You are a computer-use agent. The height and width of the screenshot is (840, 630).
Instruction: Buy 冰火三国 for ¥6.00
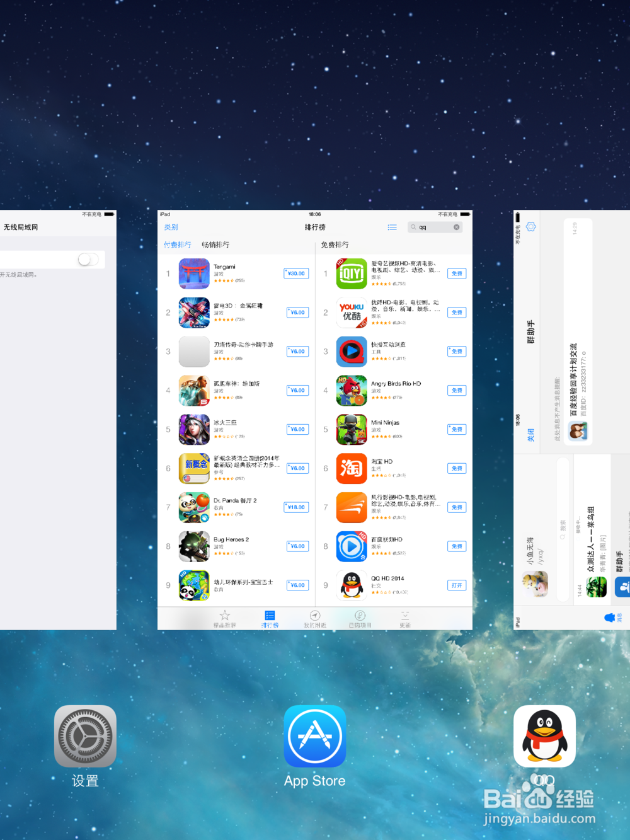pos(297,430)
